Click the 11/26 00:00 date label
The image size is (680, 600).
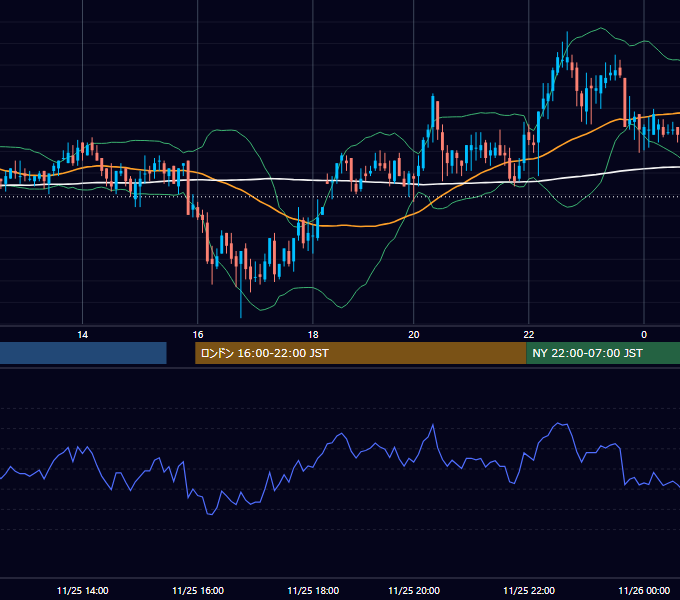coord(644,590)
